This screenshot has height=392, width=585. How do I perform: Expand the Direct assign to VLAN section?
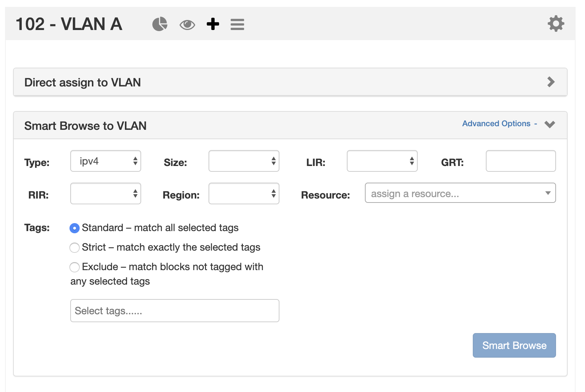[551, 82]
